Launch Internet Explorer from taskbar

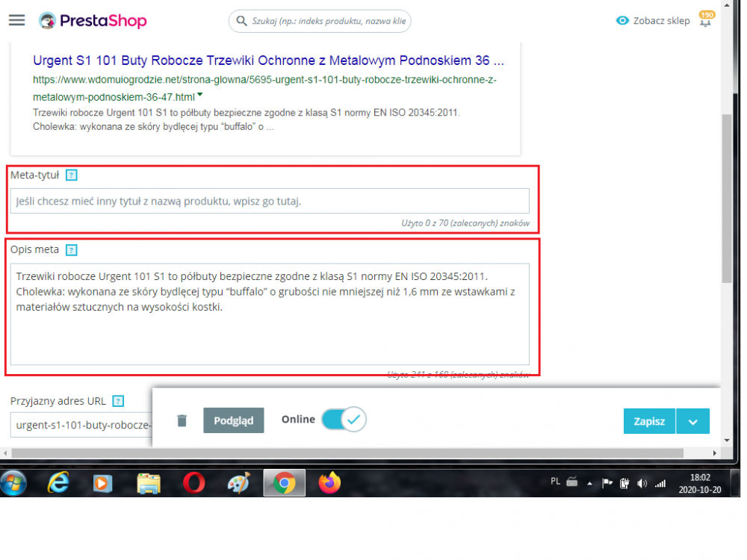tap(58, 483)
